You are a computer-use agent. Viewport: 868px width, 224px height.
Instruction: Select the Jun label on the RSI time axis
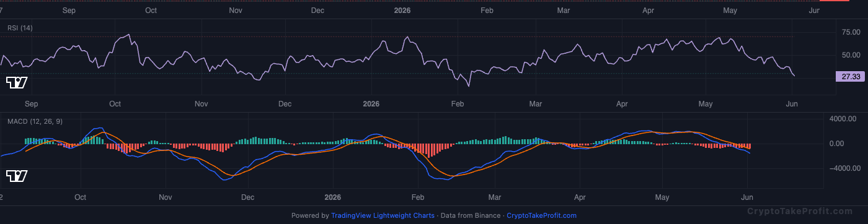(791, 103)
